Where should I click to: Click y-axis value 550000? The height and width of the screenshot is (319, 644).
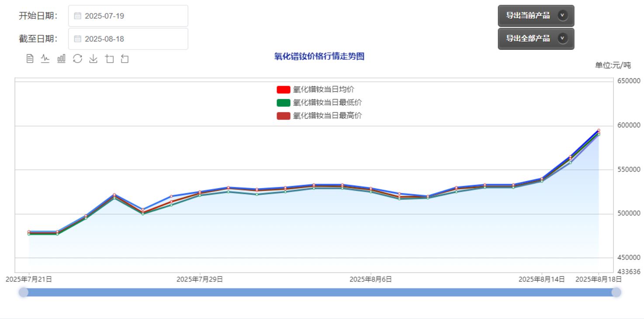point(629,170)
